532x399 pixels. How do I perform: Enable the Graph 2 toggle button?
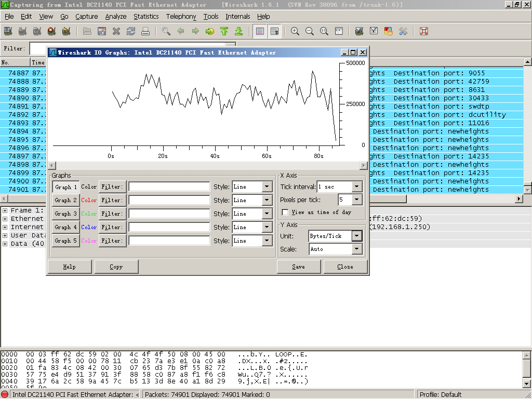66,200
